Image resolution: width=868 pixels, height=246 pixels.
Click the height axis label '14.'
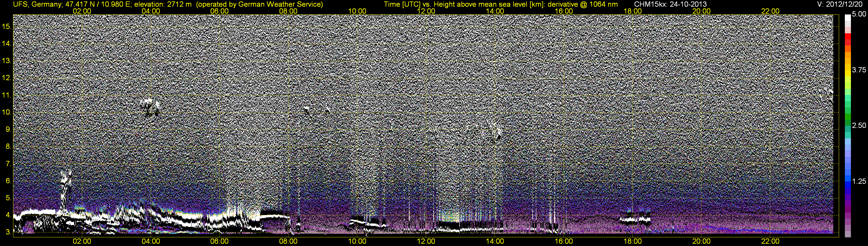7,44
